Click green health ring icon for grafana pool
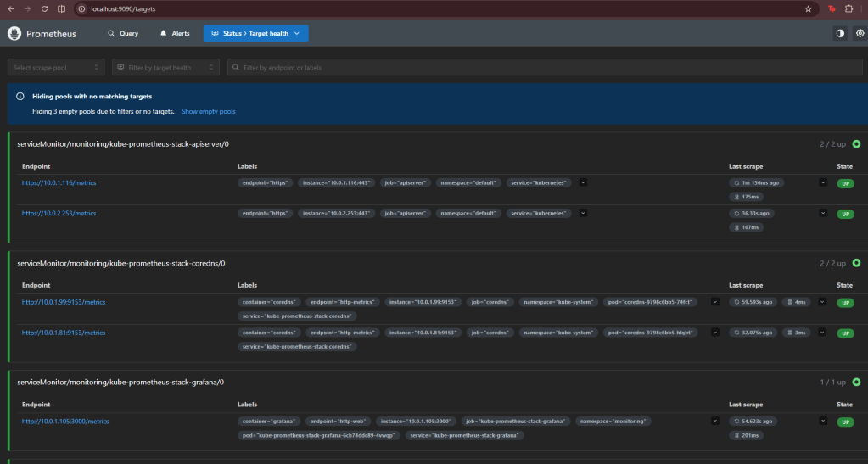The height and width of the screenshot is (464, 868). (x=856, y=382)
